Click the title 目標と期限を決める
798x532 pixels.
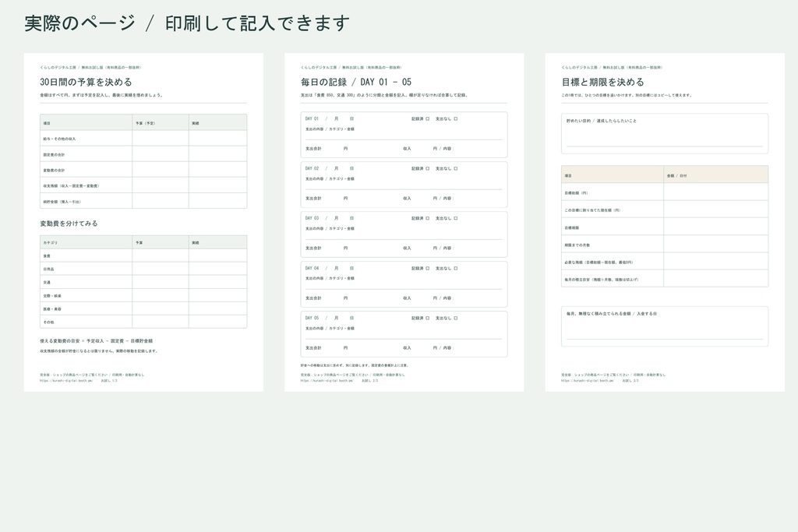click(x=602, y=82)
